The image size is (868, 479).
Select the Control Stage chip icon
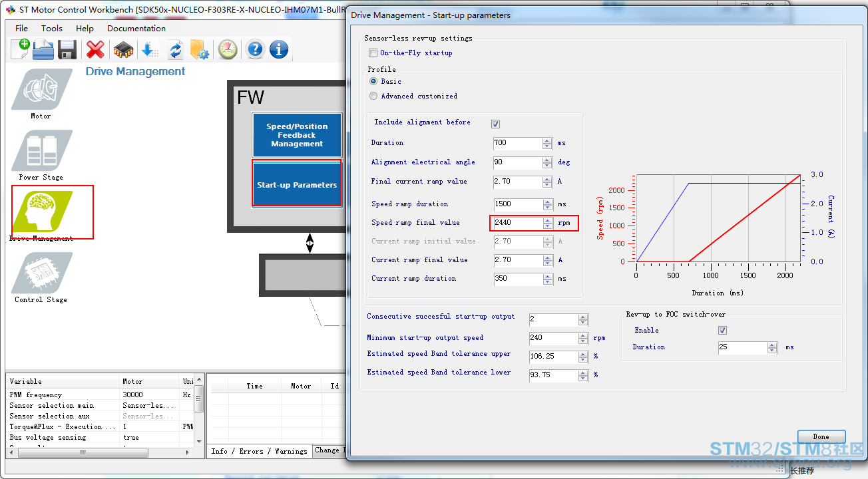click(41, 273)
